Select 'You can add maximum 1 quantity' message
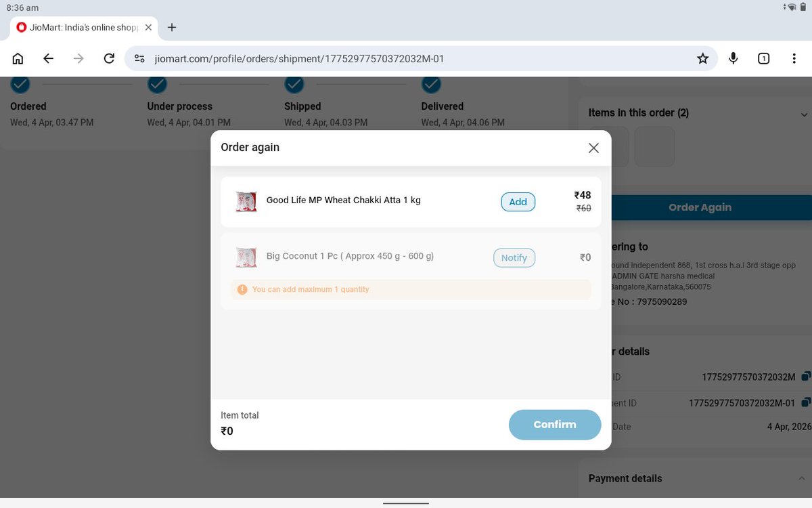812x508 pixels. pos(311,289)
